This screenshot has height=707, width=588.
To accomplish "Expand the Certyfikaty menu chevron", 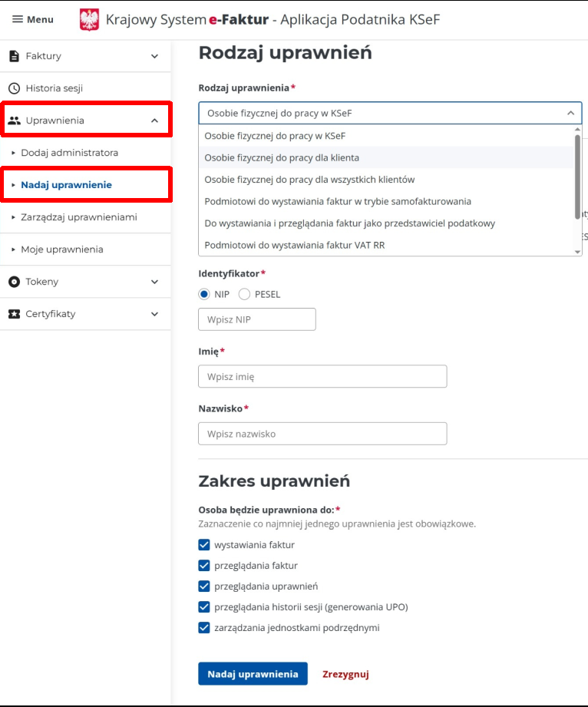I will pyautogui.click(x=154, y=314).
